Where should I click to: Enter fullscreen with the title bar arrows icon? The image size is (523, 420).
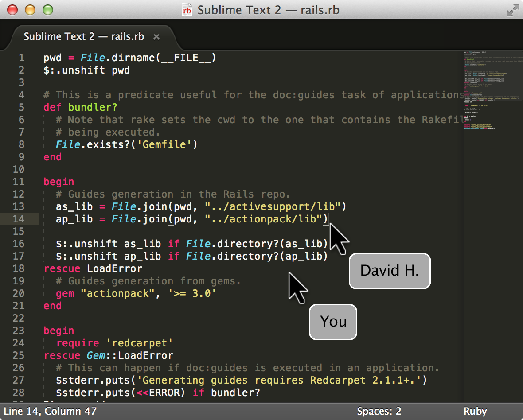(513, 10)
